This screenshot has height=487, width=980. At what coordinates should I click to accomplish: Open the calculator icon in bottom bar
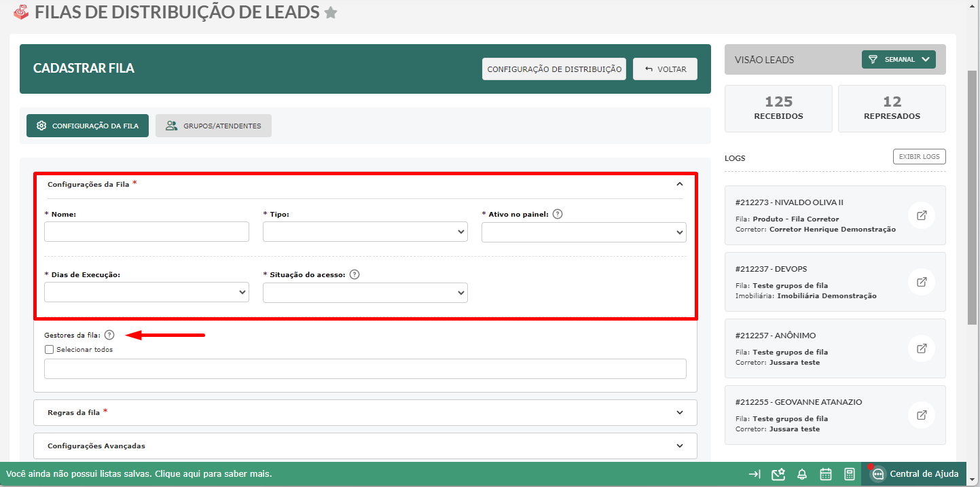(x=849, y=474)
